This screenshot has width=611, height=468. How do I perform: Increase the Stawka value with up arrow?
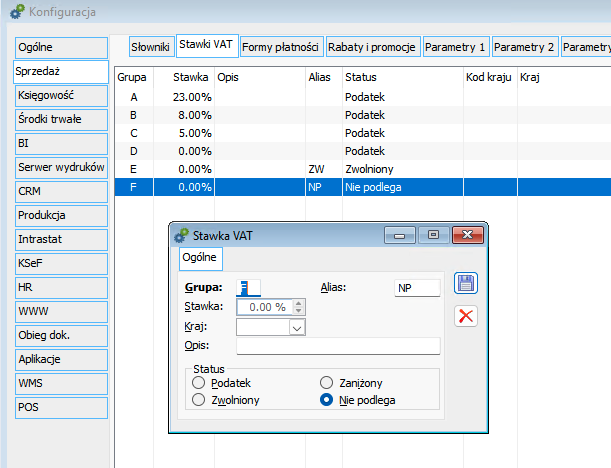[x=298, y=303]
